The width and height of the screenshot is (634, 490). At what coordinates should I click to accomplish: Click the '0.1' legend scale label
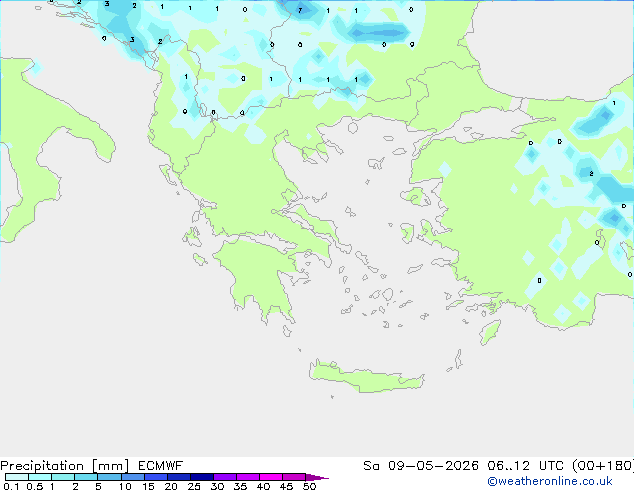pos(11,486)
